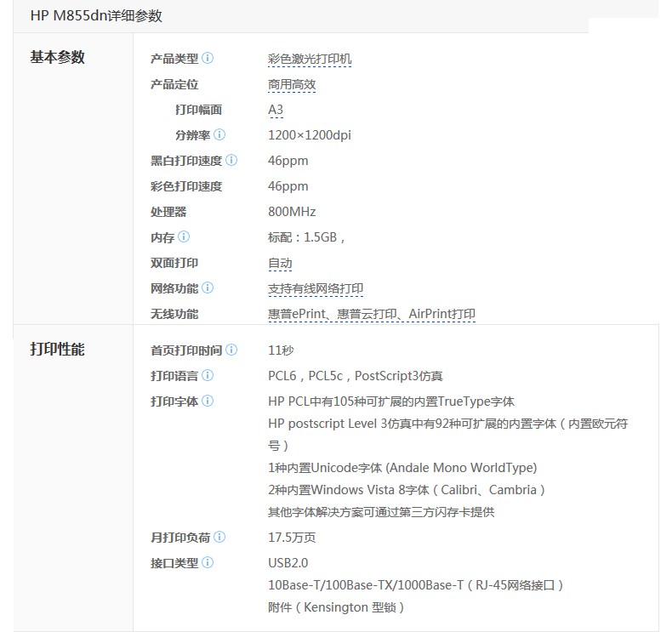Open 惠普ePrint、惠普云打印、AirPrint打印 link
This screenshot has height=632, width=672.
pos(372,314)
